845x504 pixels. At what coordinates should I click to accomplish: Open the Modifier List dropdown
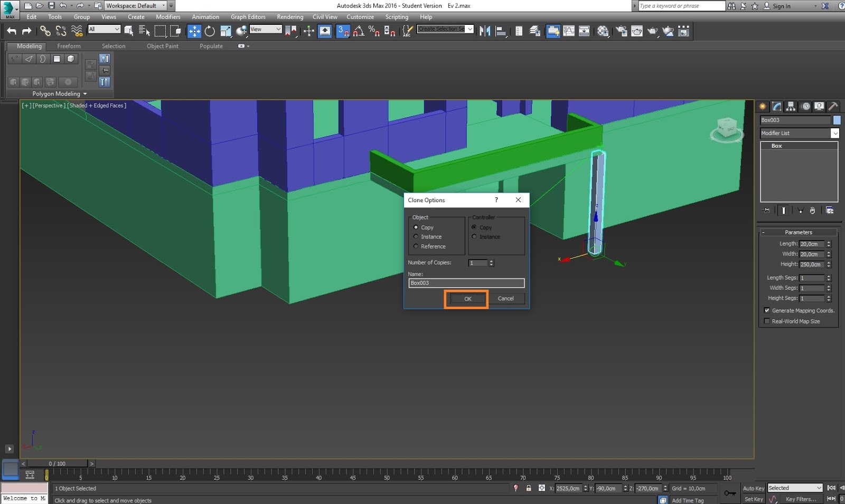click(x=835, y=133)
